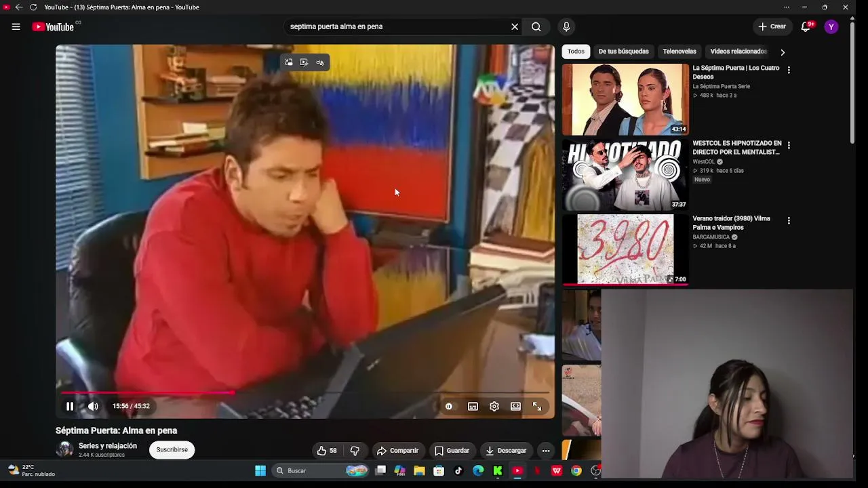Open 'La Séptima Puerta | Los Cuatro Deseos' title
The width and height of the screenshot is (868, 488).
point(736,73)
